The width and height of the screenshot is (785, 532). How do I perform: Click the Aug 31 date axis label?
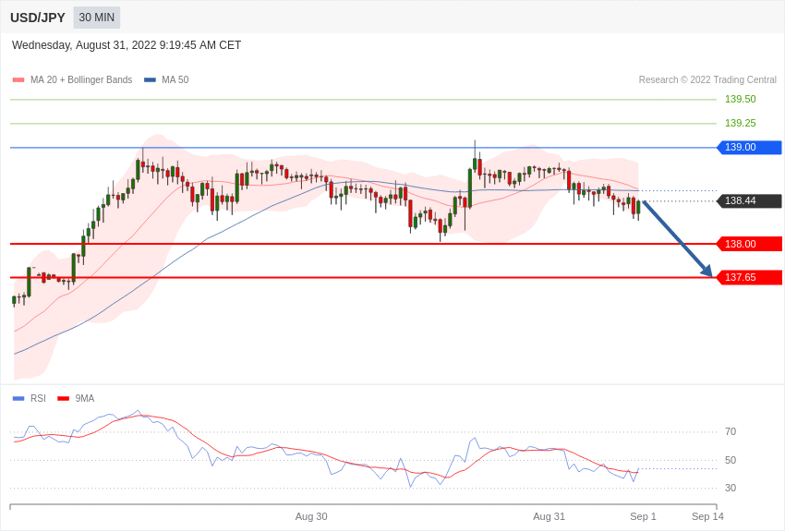tap(549, 516)
